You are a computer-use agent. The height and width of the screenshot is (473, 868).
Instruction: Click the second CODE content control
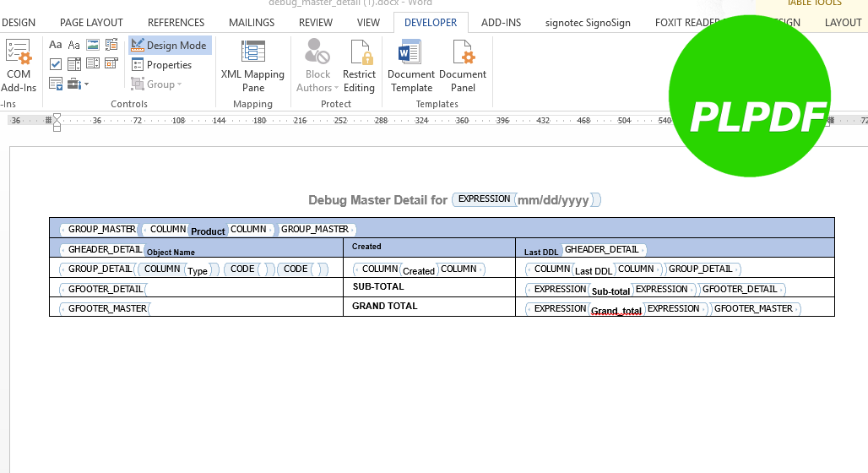tap(302, 269)
